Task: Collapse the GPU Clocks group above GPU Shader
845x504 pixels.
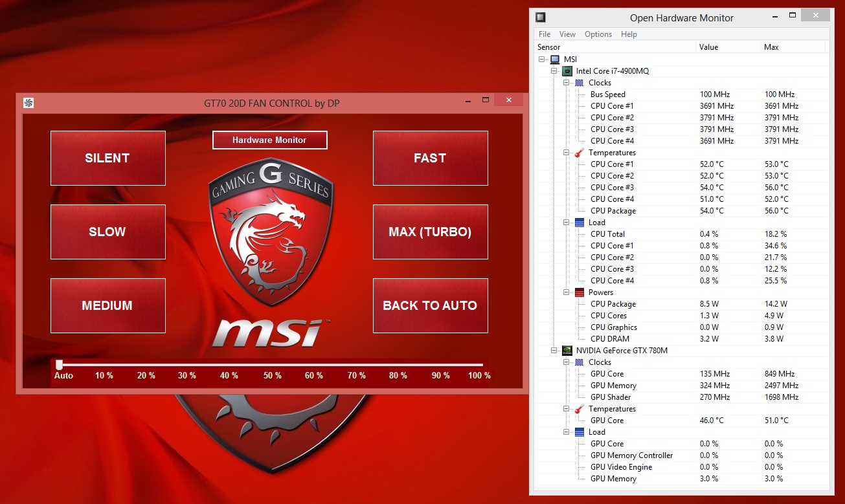Action: (567, 362)
